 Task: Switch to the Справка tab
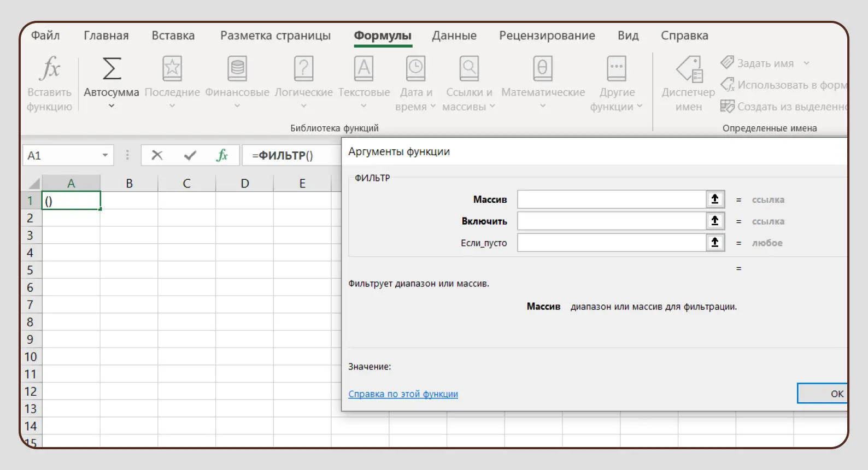pyautogui.click(x=684, y=36)
